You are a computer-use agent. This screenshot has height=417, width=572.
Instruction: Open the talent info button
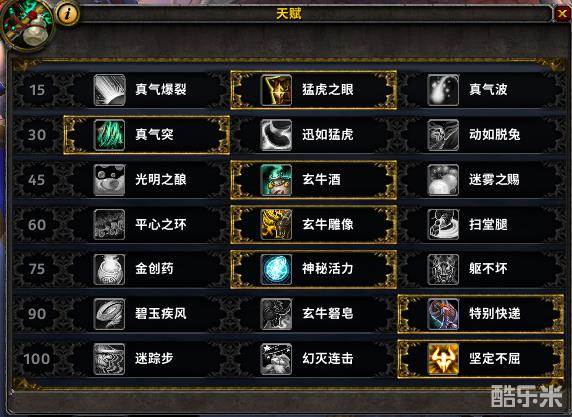68,15
